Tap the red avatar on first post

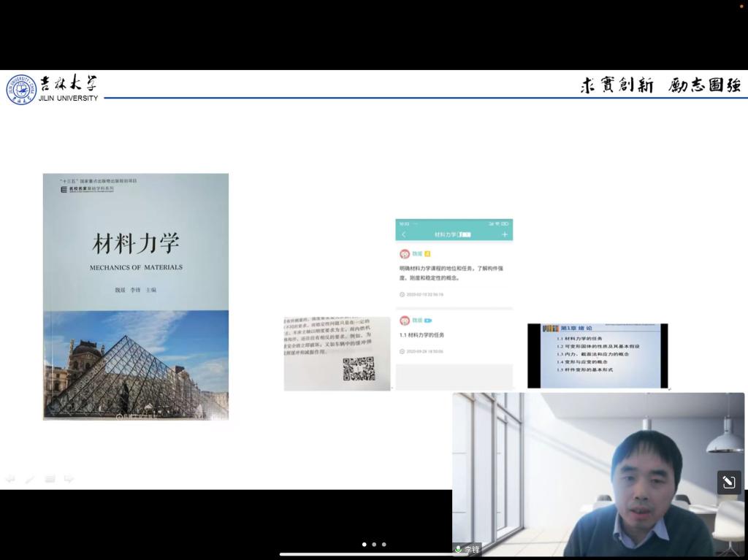click(405, 254)
